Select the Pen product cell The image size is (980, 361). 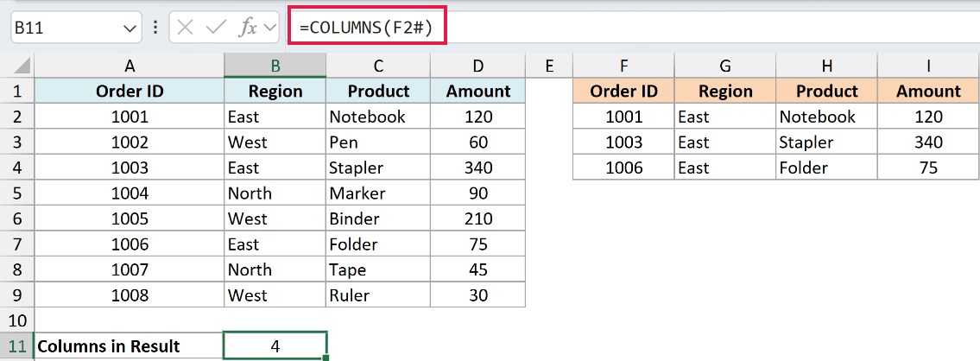coord(378,142)
